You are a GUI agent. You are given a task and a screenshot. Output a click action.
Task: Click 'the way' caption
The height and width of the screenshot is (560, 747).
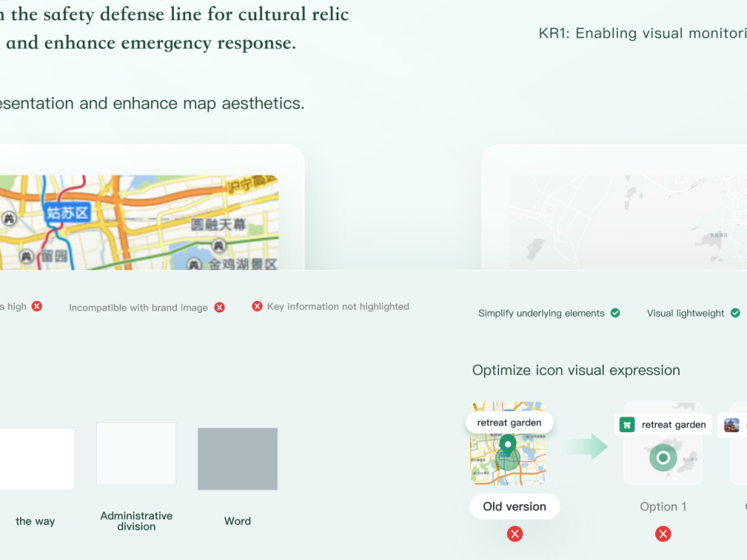pos(35,521)
